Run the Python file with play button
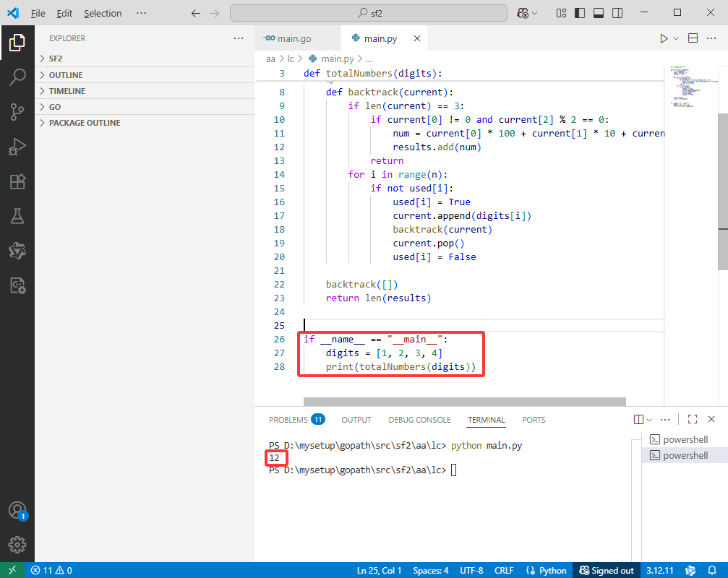728x578 pixels. 664,38
